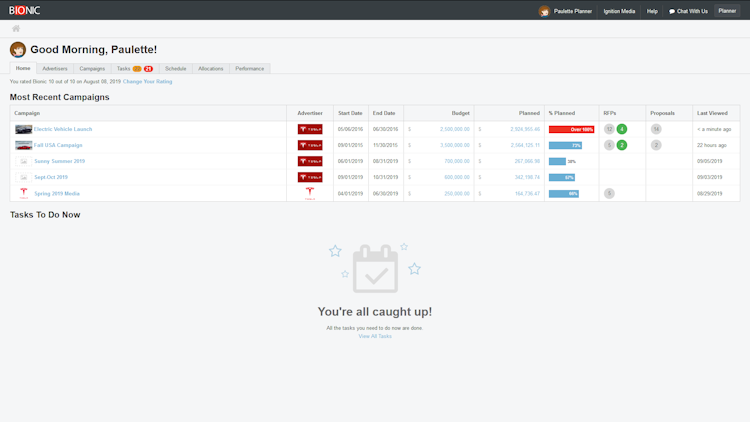This screenshot has width=750, height=422.
Task: Click the orange Tasks count badge
Action: 137,69
